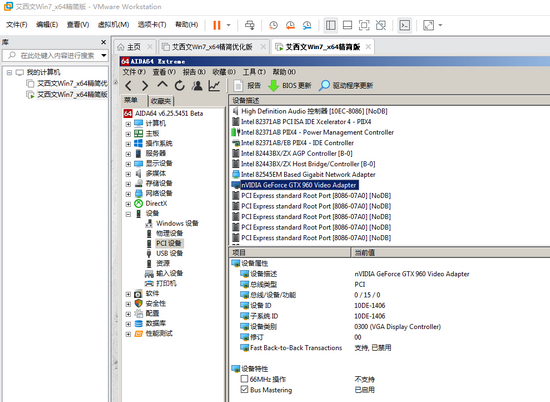Viewport: 550px width, 402px height.
Task: Open the dropdown next to the pause button
Action: pyautogui.click(x=228, y=25)
